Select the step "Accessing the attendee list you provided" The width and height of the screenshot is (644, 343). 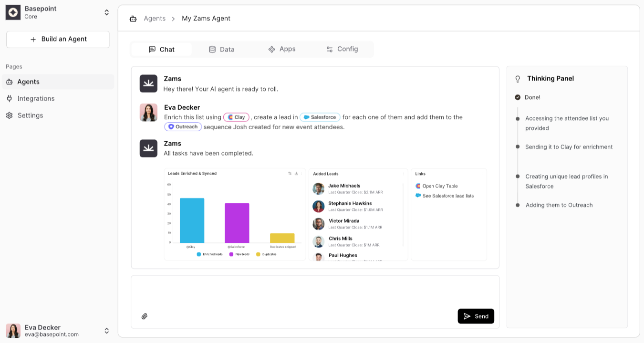tap(567, 123)
